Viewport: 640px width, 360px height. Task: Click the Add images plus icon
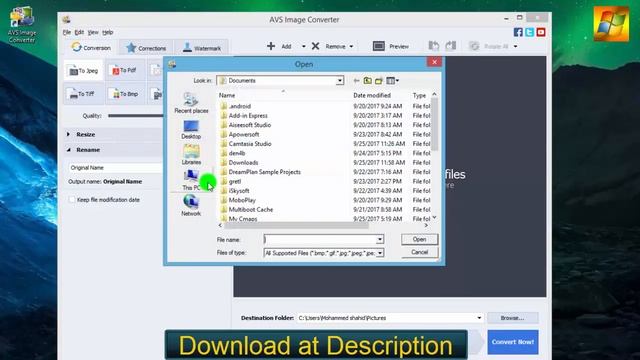point(271,46)
